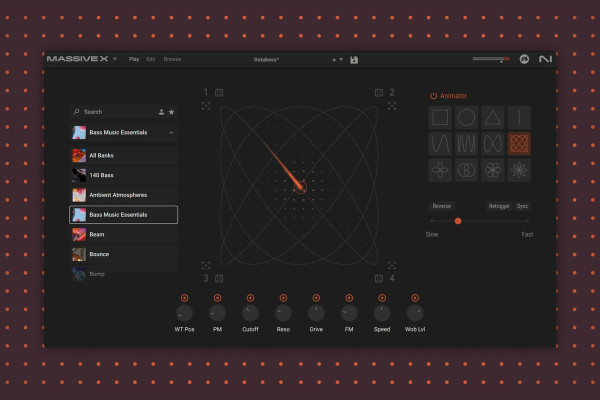
Task: Click the Reverse button
Action: (442, 206)
